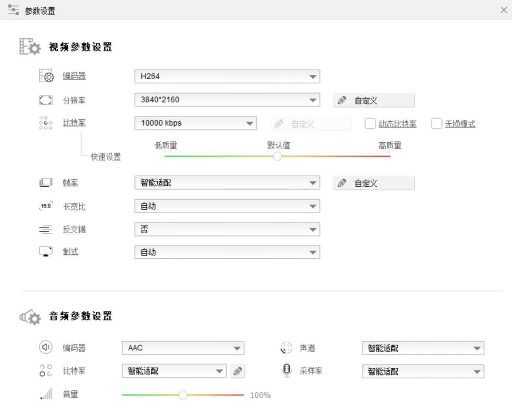
Task: Click the 高质量 label above slider
Action: coord(390,146)
